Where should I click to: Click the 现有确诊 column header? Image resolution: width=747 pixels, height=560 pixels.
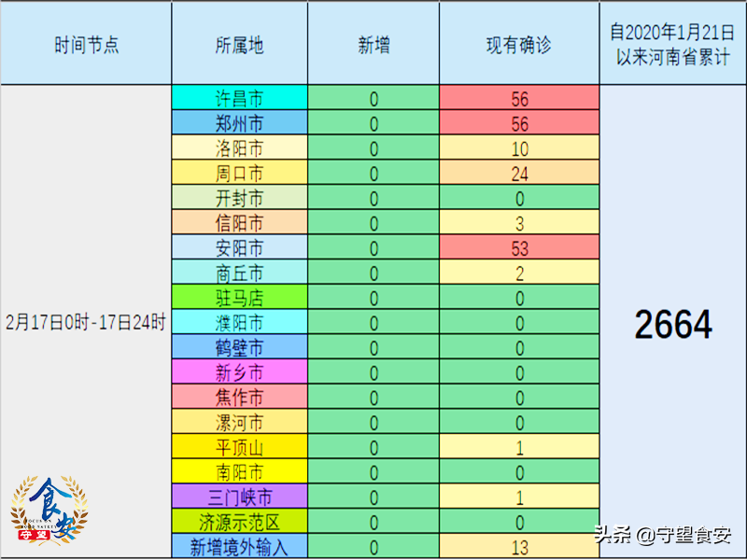[x=519, y=45]
